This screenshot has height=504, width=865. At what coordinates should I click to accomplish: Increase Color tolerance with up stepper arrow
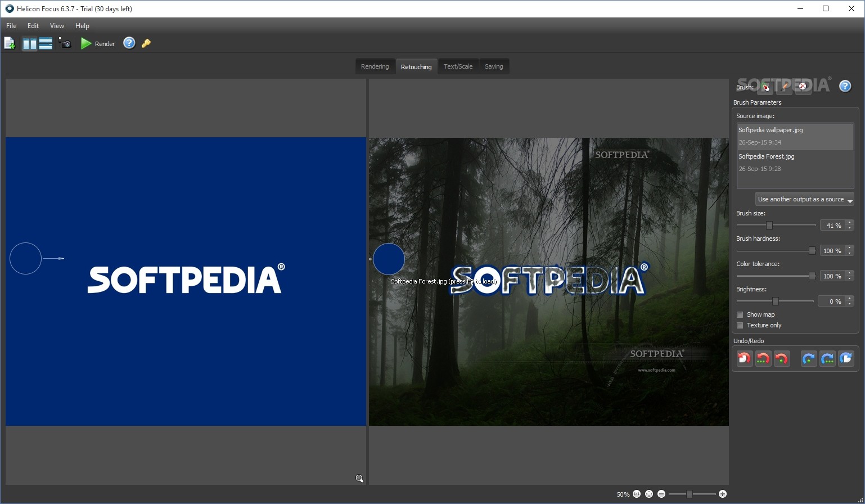tap(850, 273)
